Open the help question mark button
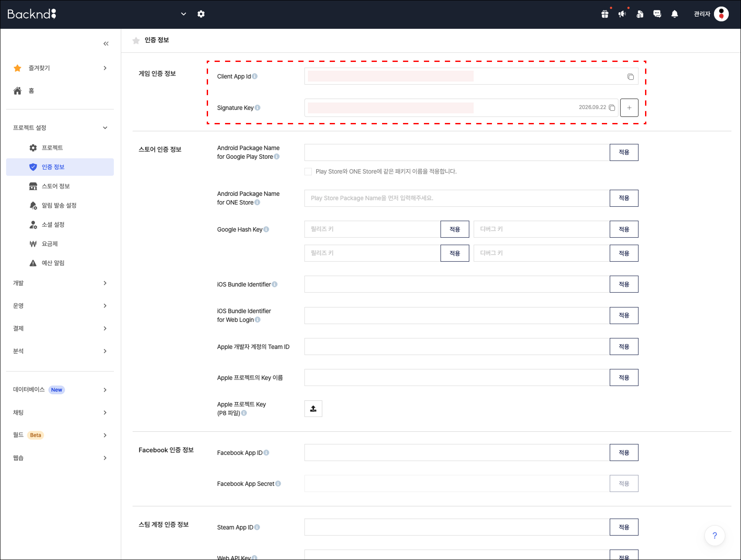The height and width of the screenshot is (560, 741). tap(715, 536)
